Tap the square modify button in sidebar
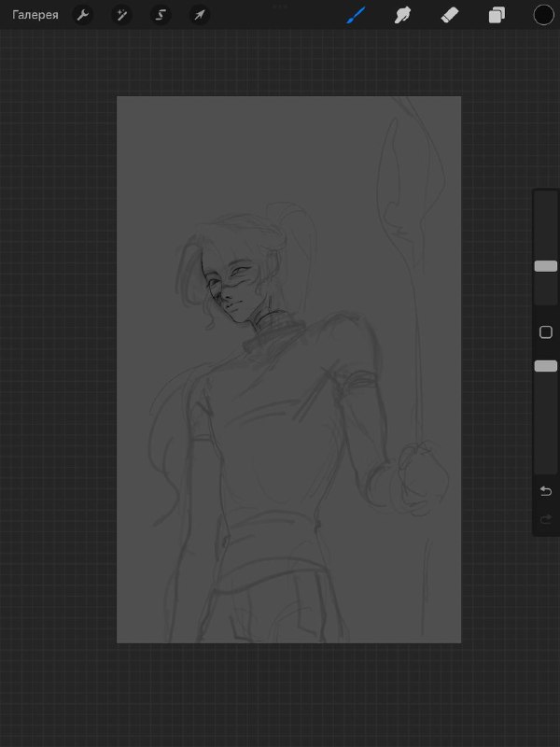 (x=546, y=332)
